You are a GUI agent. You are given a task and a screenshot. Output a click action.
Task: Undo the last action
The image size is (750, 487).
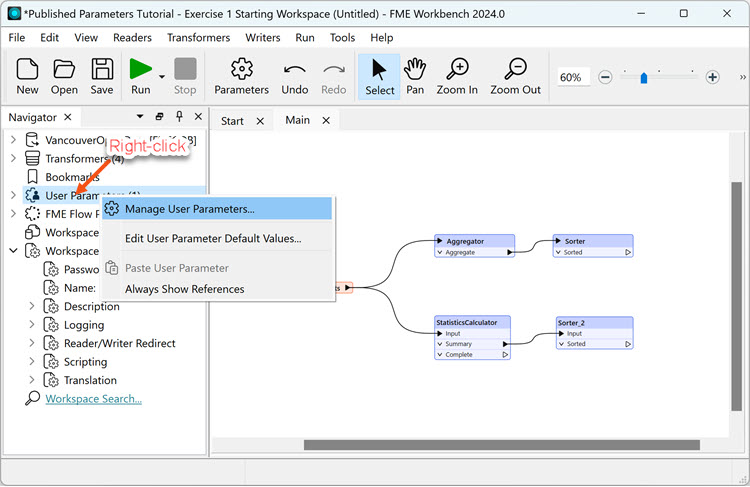click(295, 77)
